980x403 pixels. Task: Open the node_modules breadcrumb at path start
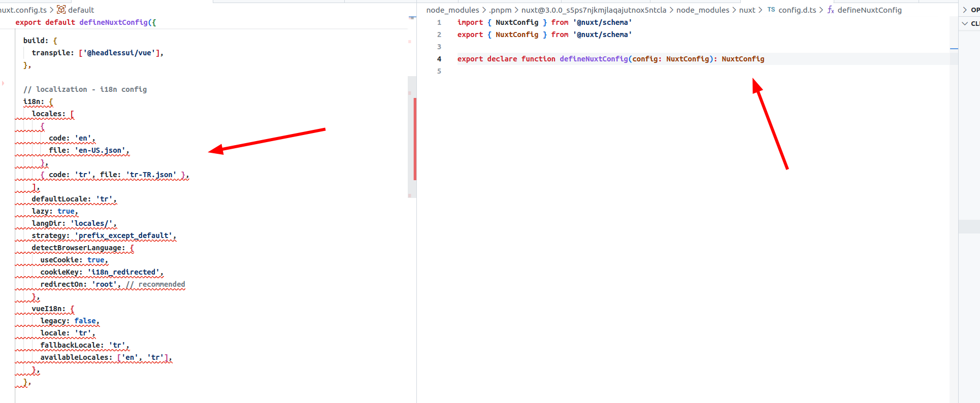click(452, 10)
